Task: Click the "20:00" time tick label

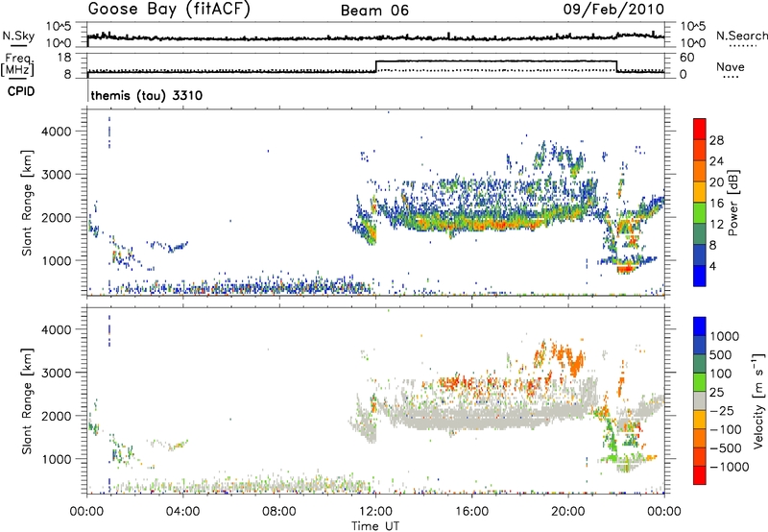Action: pyautogui.click(x=567, y=512)
